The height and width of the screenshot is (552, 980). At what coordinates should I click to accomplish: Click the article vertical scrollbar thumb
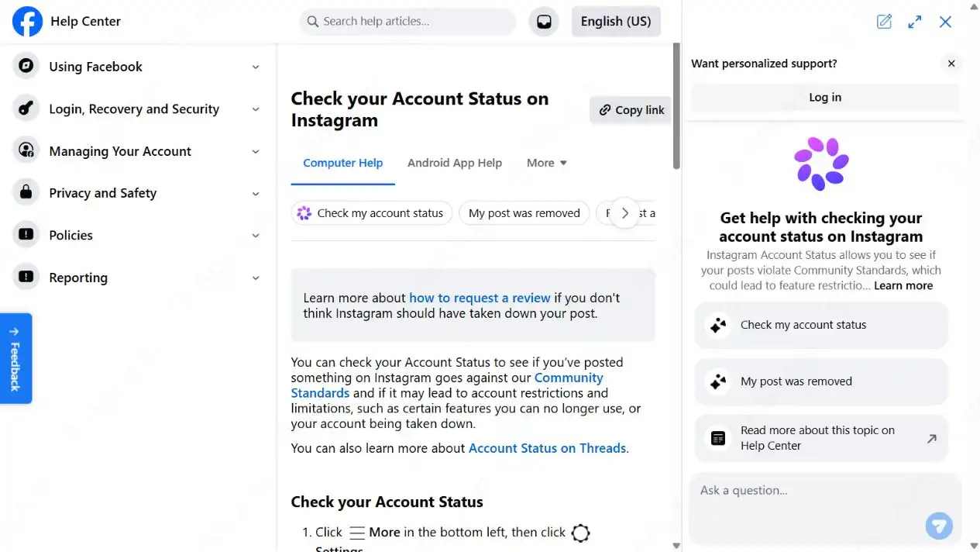pos(676,106)
